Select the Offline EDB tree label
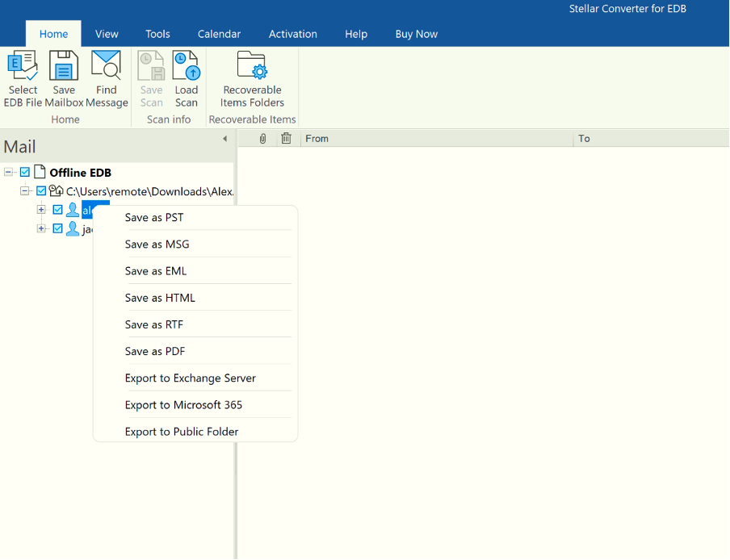This screenshot has height=560, width=730. 80,173
